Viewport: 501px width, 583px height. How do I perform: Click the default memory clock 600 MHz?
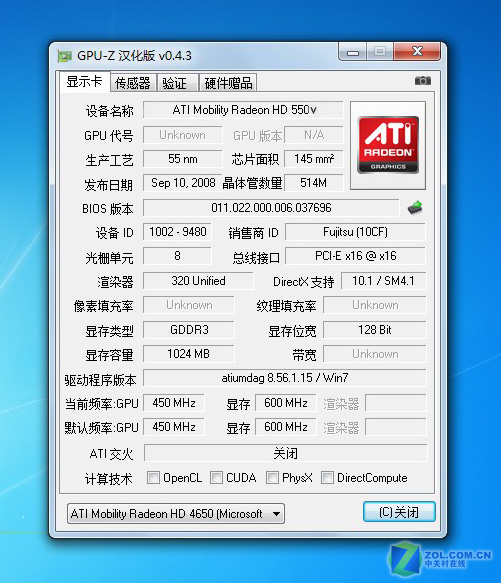coord(286,427)
